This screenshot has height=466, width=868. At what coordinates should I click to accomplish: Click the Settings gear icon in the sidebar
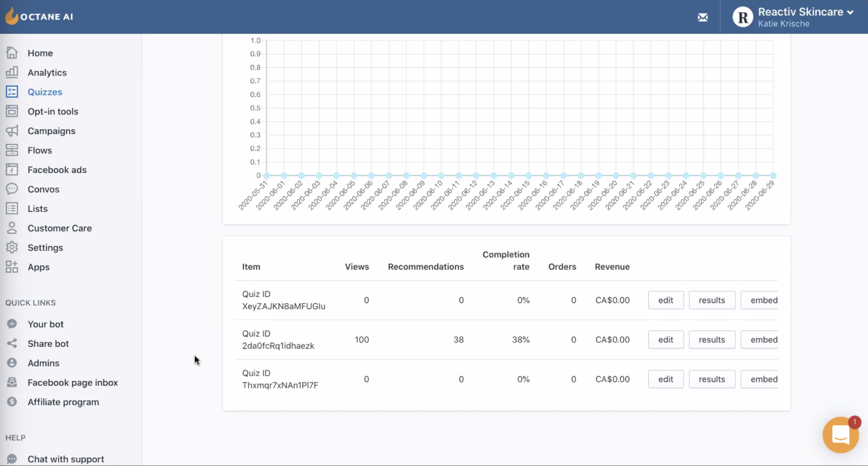12,247
